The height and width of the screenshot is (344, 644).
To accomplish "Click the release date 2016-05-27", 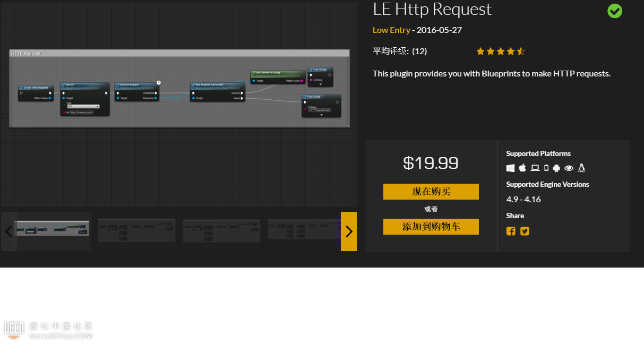I will [439, 30].
